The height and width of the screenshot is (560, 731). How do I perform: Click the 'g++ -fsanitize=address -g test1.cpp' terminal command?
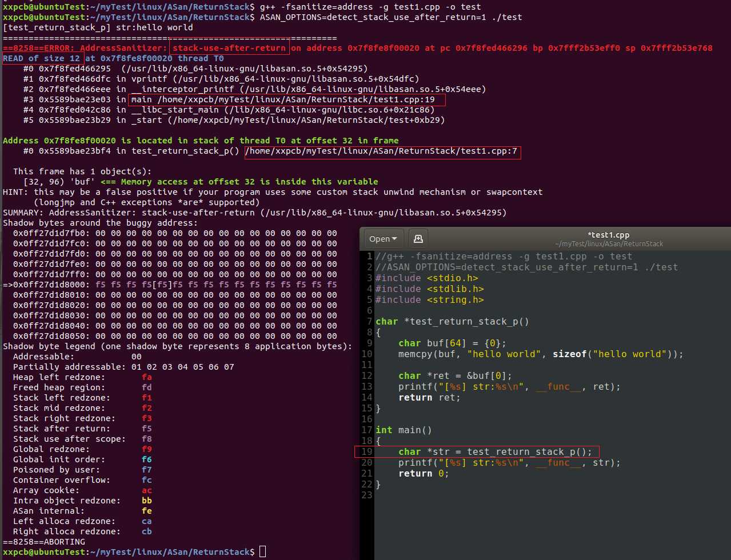pos(370,7)
